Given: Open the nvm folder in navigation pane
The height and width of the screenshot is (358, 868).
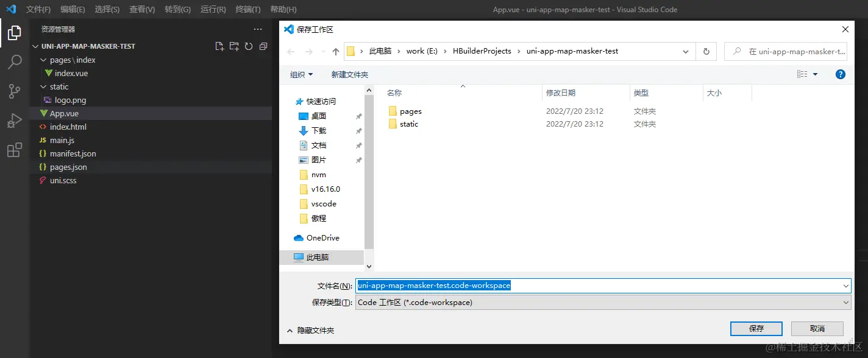Looking at the screenshot, I should coord(318,174).
